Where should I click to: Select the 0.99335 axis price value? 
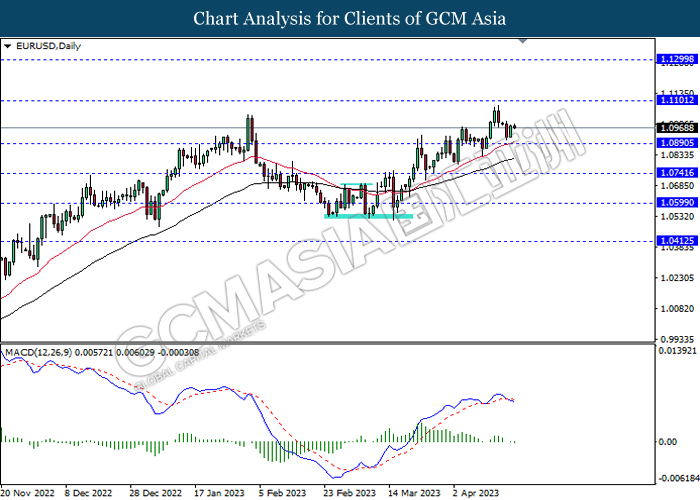coord(677,339)
